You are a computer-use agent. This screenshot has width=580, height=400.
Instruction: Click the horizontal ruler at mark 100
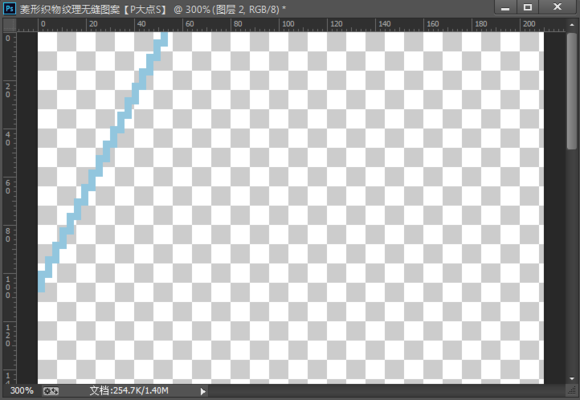tap(288, 24)
